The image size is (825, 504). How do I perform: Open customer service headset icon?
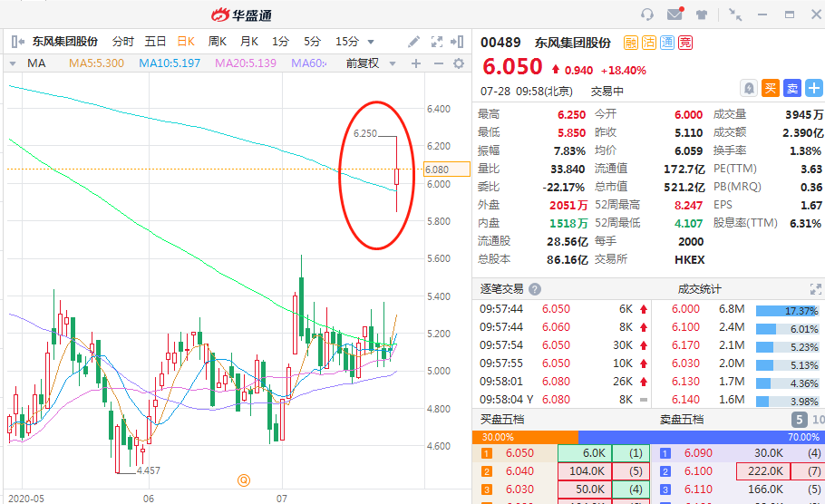pos(647,15)
